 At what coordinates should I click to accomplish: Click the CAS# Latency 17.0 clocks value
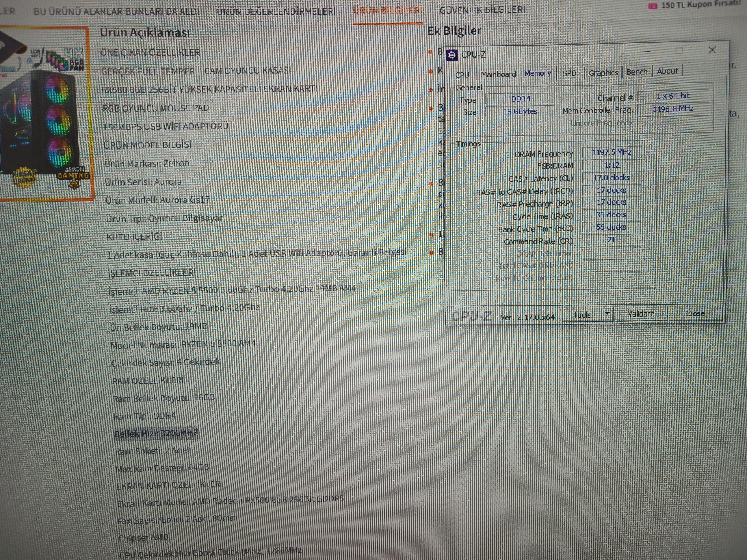(611, 178)
